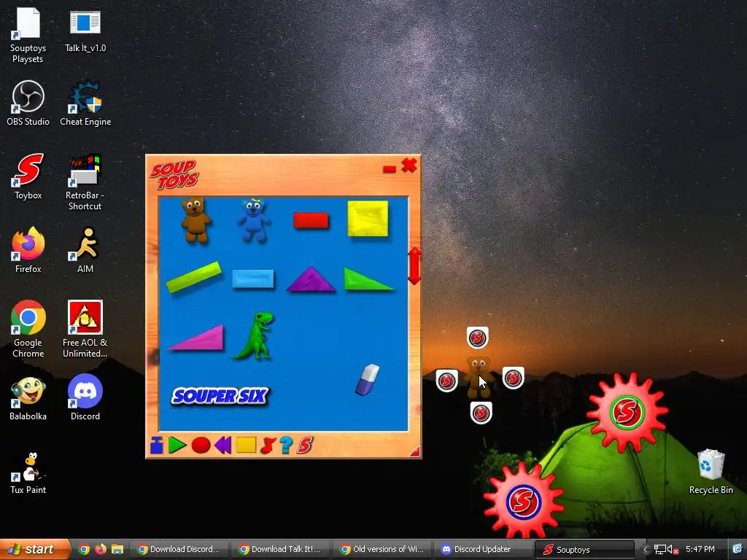Click the Souper Six logo

tap(220, 396)
